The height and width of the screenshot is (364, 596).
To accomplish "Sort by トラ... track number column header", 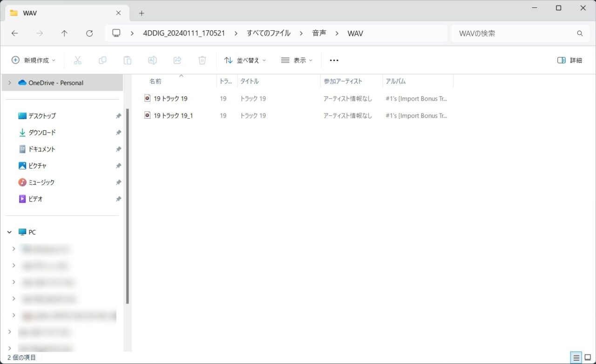I will 226,81.
